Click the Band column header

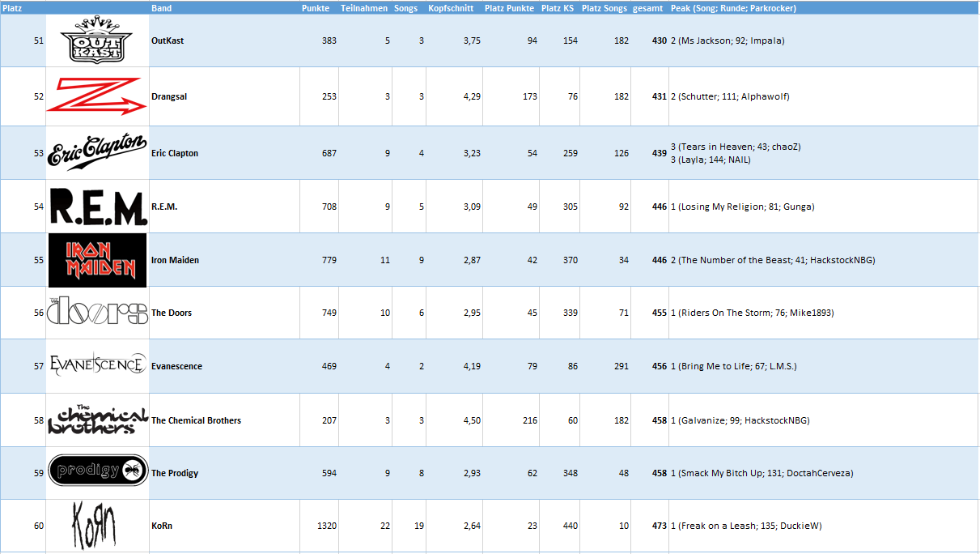(161, 8)
